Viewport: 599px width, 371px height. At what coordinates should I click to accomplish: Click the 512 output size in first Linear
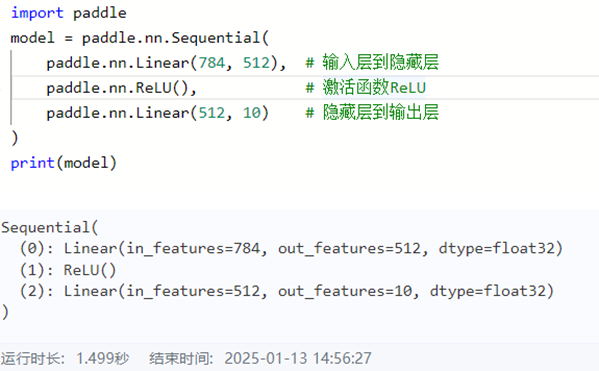click(256, 63)
